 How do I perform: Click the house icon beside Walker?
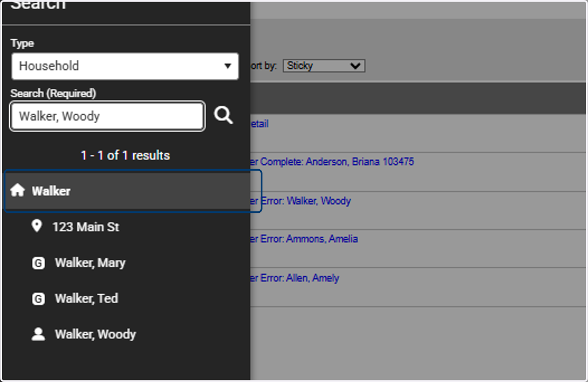pos(18,191)
